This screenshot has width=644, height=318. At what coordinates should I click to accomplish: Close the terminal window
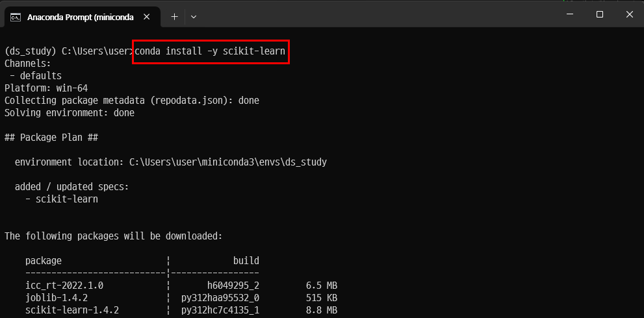point(629,14)
